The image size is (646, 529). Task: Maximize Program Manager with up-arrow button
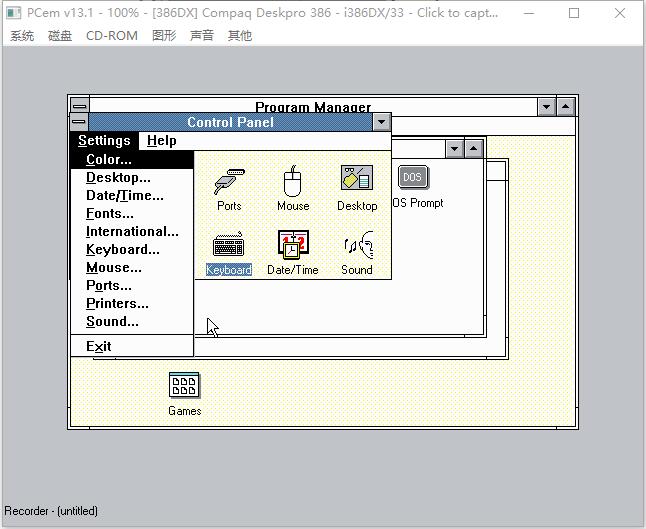tap(566, 107)
